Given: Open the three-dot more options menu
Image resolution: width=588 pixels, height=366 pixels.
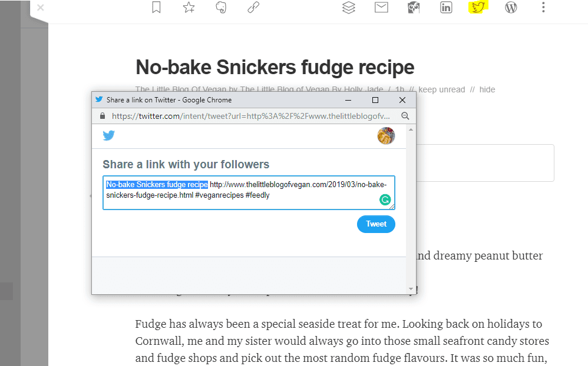Looking at the screenshot, I should [x=543, y=7].
